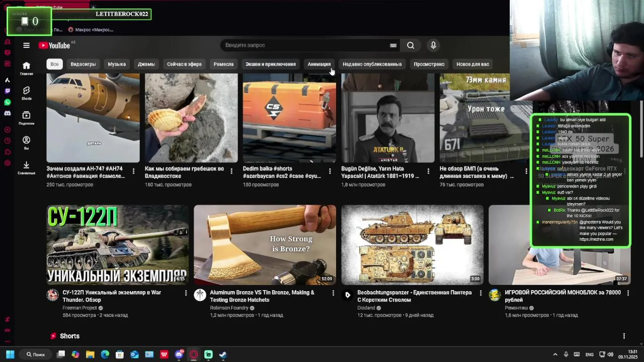Select the Просмотрено filter chip
The image size is (644, 362).
pos(429,64)
